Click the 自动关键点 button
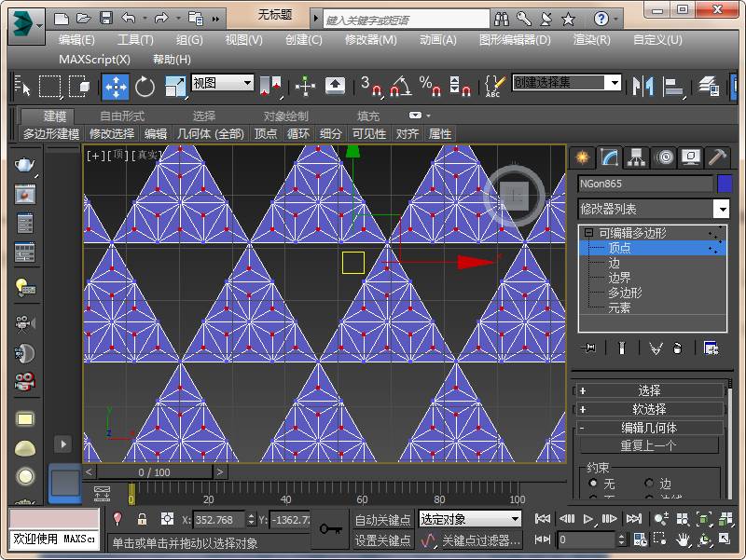 (382, 520)
